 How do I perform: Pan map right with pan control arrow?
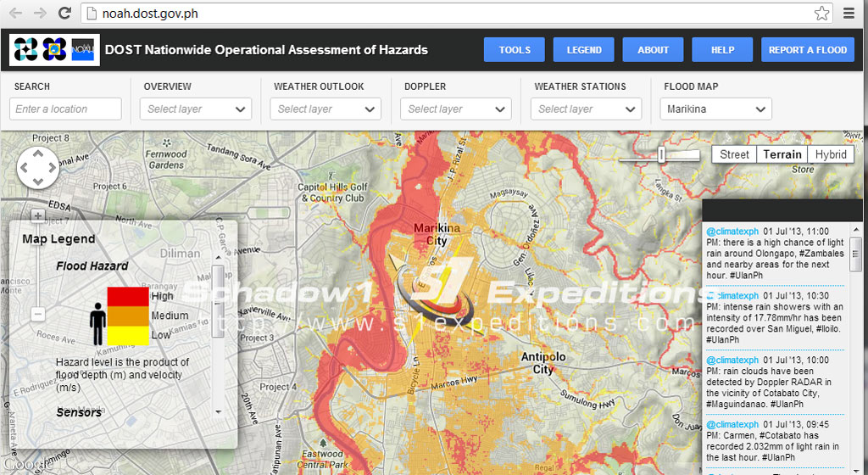click(x=52, y=167)
